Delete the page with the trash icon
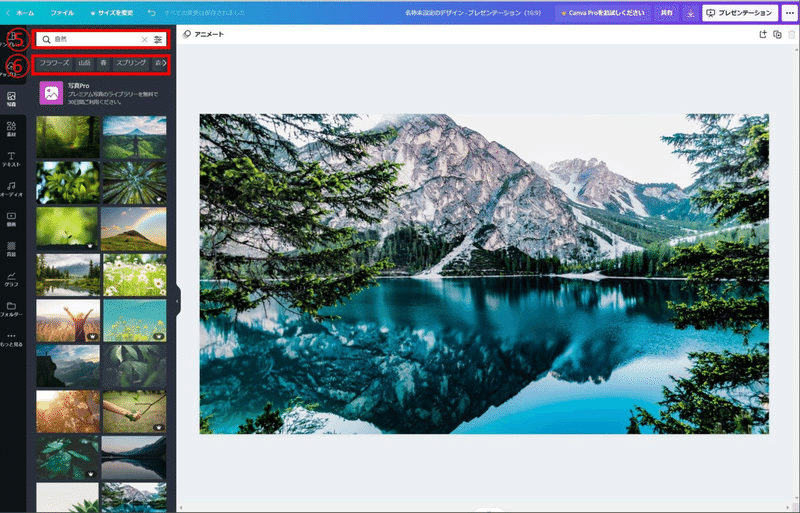This screenshot has height=513, width=800. [791, 34]
